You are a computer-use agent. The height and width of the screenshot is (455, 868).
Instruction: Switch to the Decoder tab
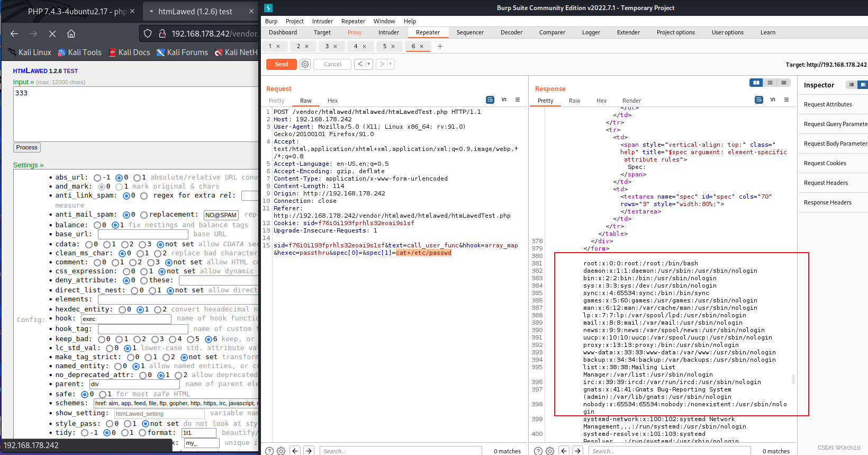511,32
